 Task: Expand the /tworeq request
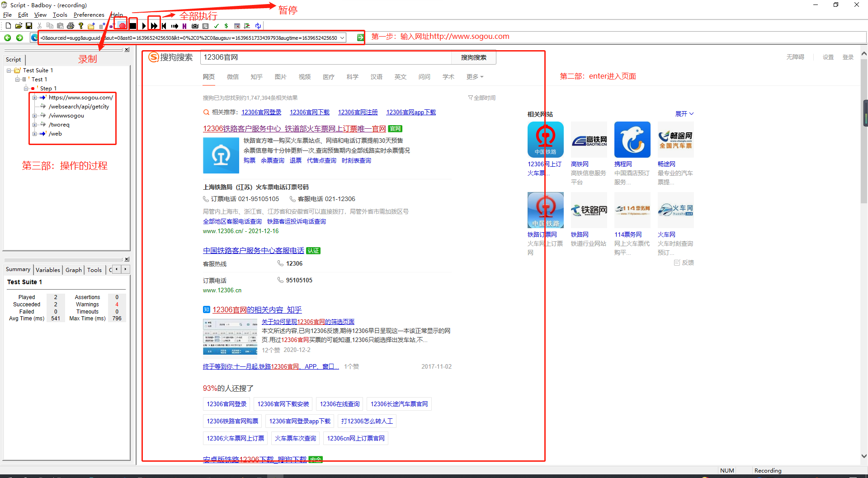click(34, 125)
